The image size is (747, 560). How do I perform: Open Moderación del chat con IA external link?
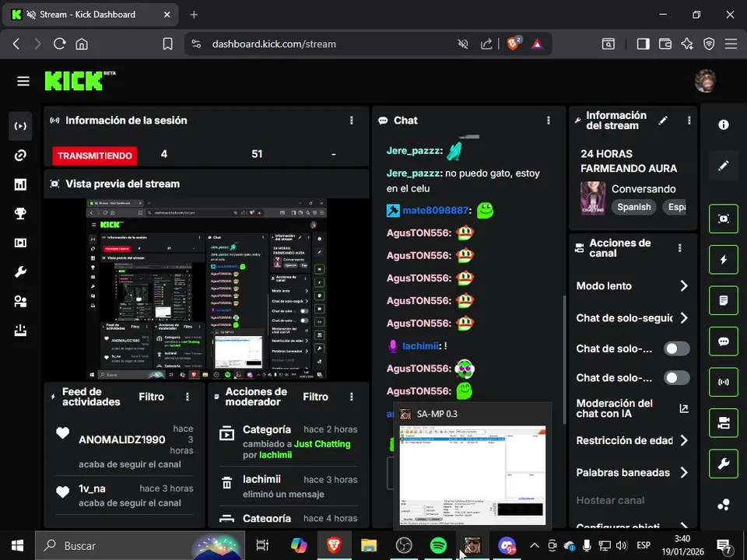click(x=684, y=408)
